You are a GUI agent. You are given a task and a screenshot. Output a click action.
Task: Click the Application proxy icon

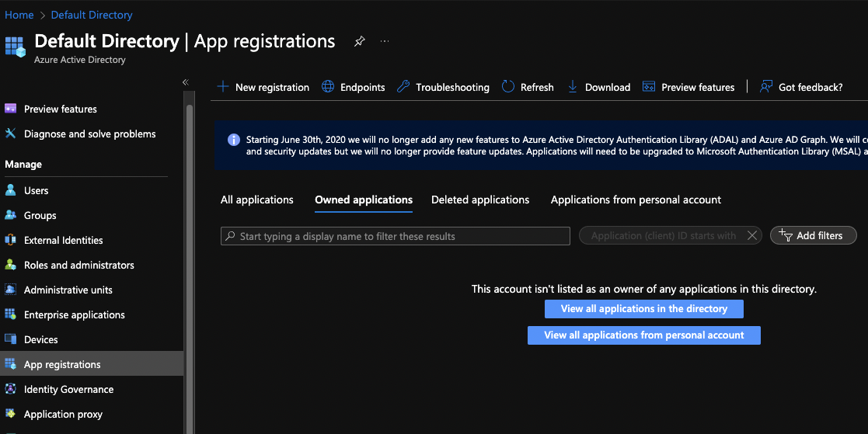coord(11,414)
